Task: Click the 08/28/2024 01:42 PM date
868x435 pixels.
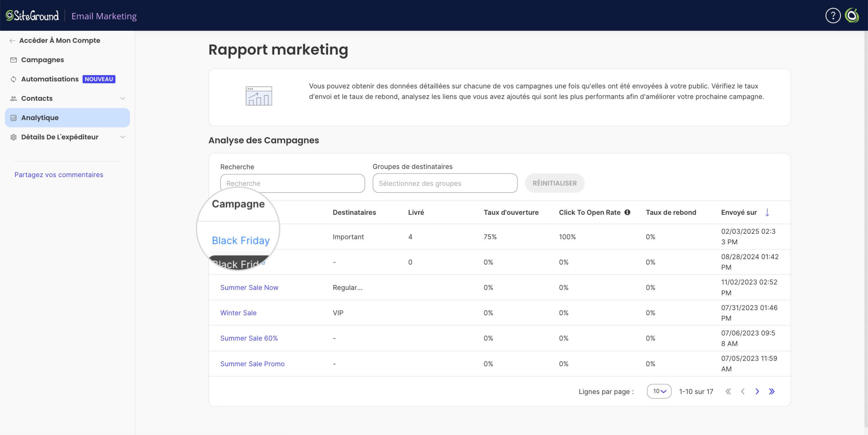Action: pyautogui.click(x=750, y=262)
